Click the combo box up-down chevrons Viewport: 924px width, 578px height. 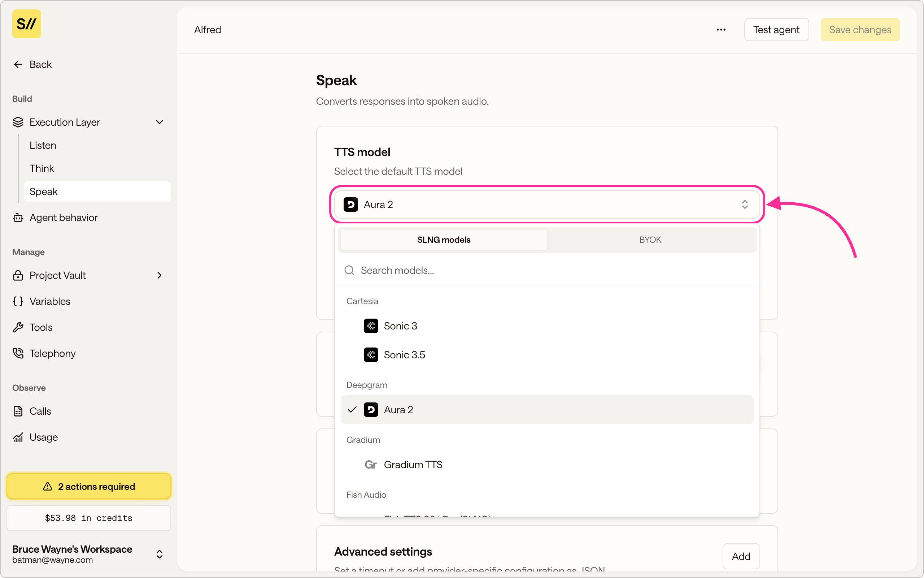[745, 204]
